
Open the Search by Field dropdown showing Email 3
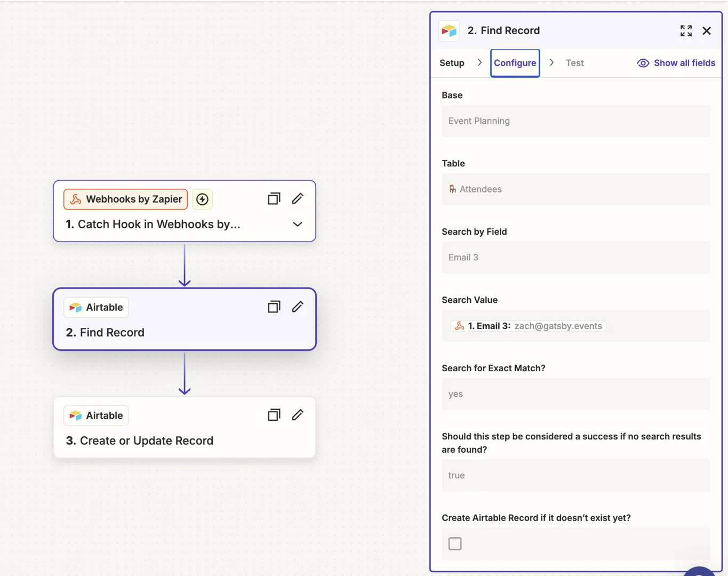pos(575,258)
